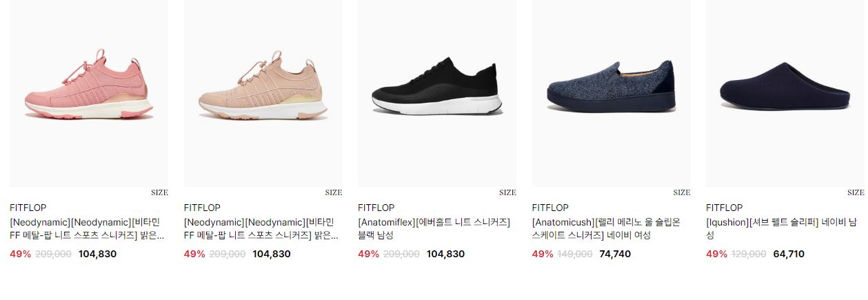
Task: Click FITFLOP brand above pink sneaker title
Action: click(28, 208)
